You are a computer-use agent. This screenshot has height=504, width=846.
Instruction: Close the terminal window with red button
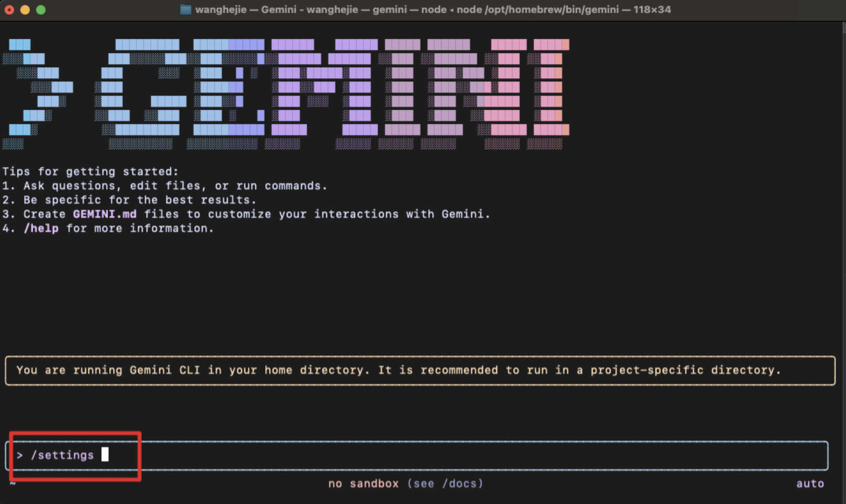click(x=9, y=9)
